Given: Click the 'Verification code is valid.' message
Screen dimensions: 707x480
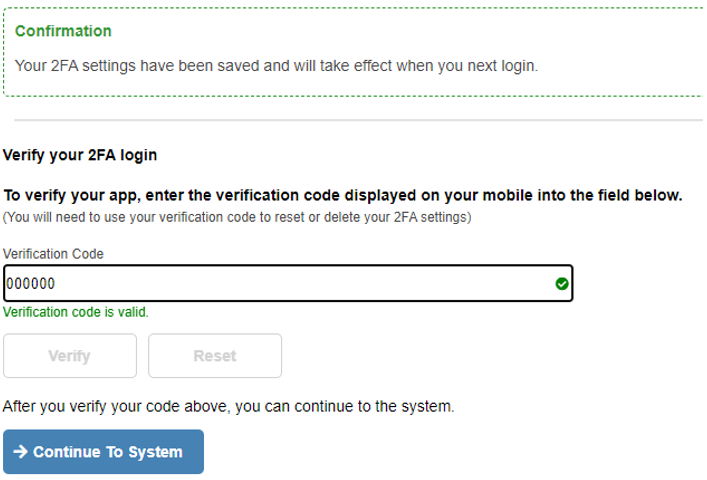Looking at the screenshot, I should [x=76, y=312].
